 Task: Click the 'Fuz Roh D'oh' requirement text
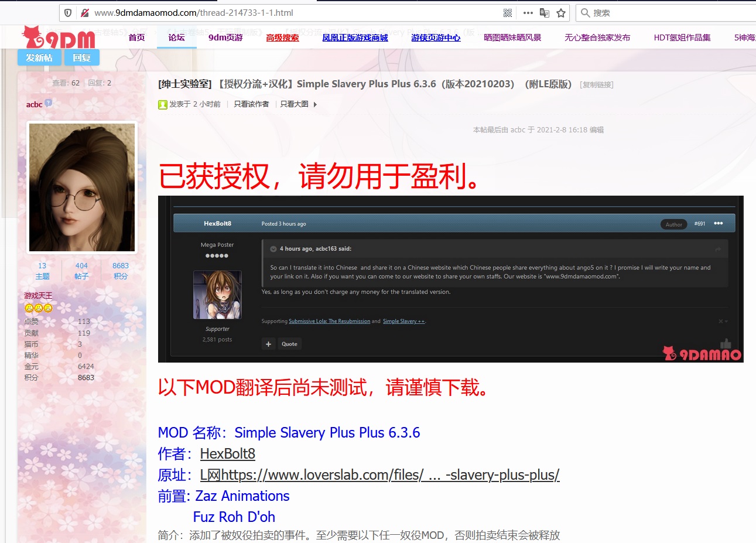(234, 517)
